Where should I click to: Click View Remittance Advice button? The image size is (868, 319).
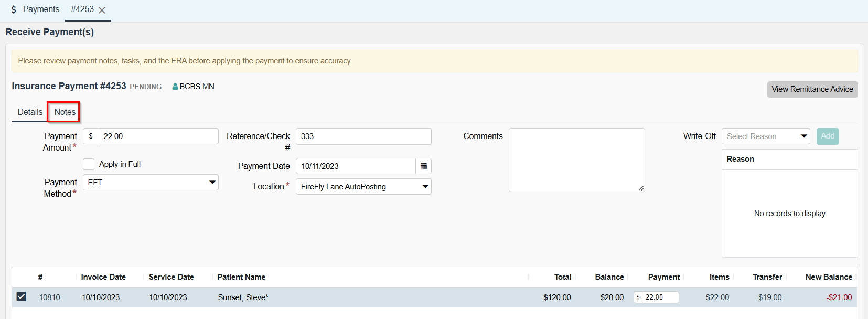point(812,89)
